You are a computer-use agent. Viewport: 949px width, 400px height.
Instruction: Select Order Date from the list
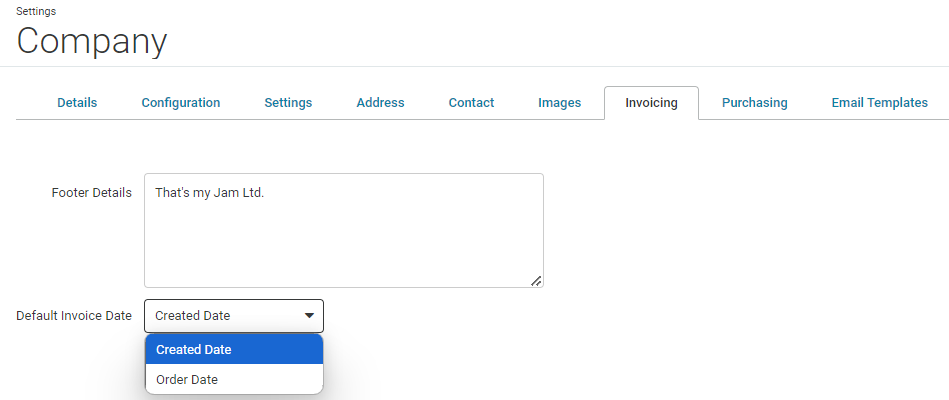[234, 379]
